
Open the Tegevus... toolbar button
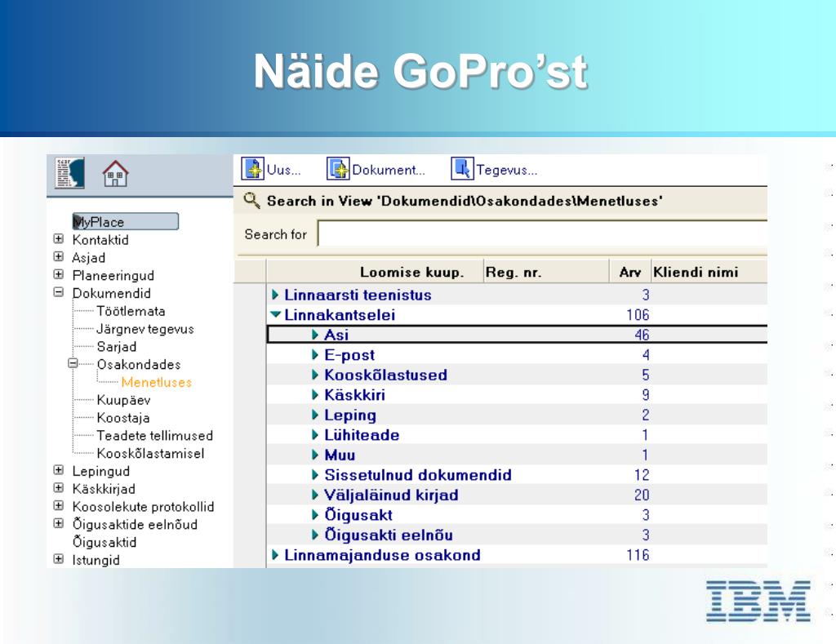click(x=494, y=169)
